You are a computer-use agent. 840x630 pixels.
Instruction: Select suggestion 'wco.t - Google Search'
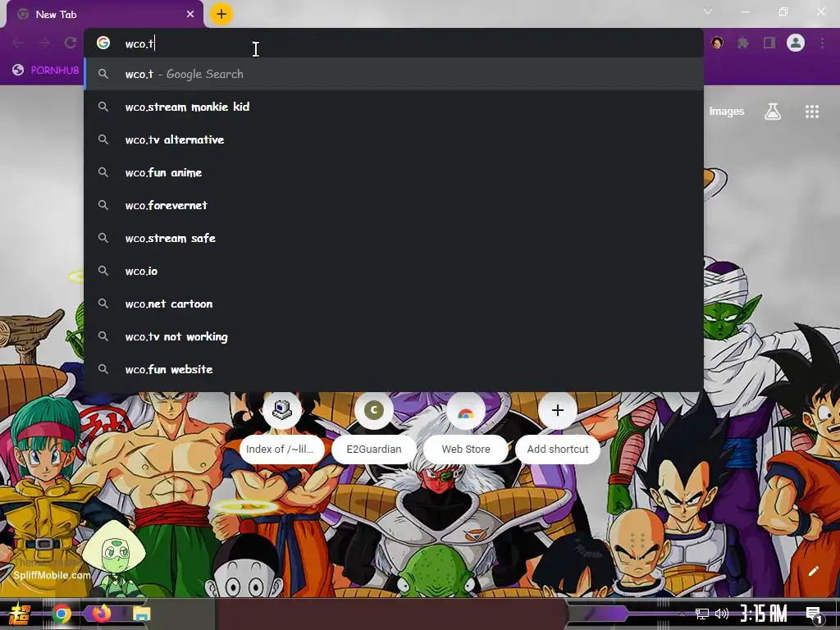393,74
